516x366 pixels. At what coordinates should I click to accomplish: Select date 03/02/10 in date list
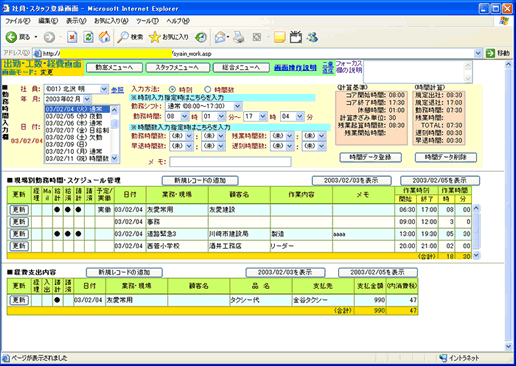tap(77, 151)
